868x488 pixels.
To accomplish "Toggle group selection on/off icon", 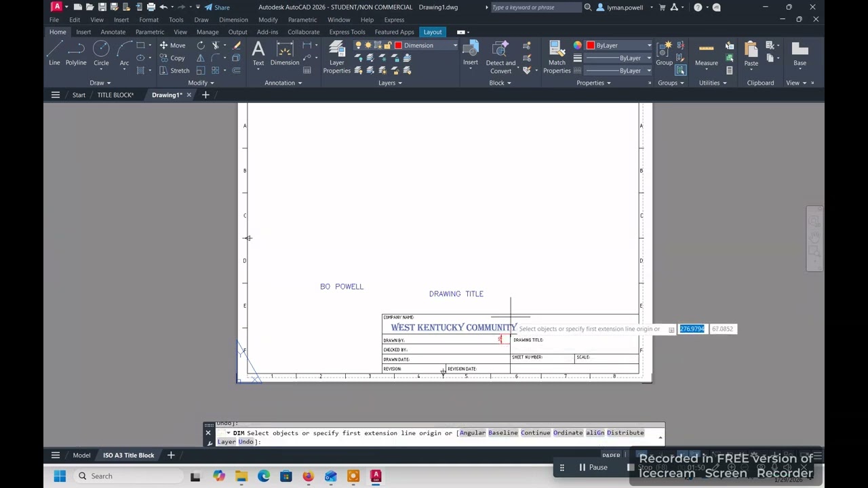I will pos(680,70).
